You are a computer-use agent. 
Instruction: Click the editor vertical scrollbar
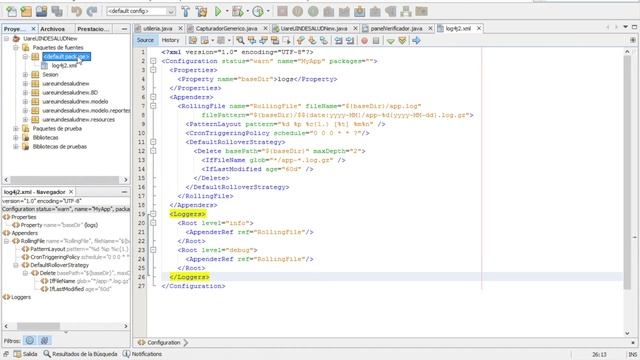pyautogui.click(x=627, y=192)
